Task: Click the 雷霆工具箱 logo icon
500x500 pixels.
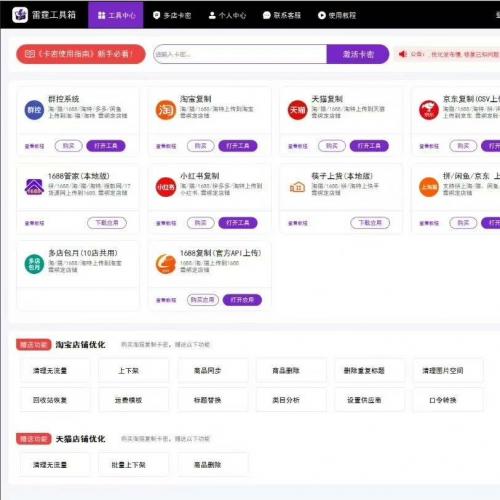Action: pos(20,15)
